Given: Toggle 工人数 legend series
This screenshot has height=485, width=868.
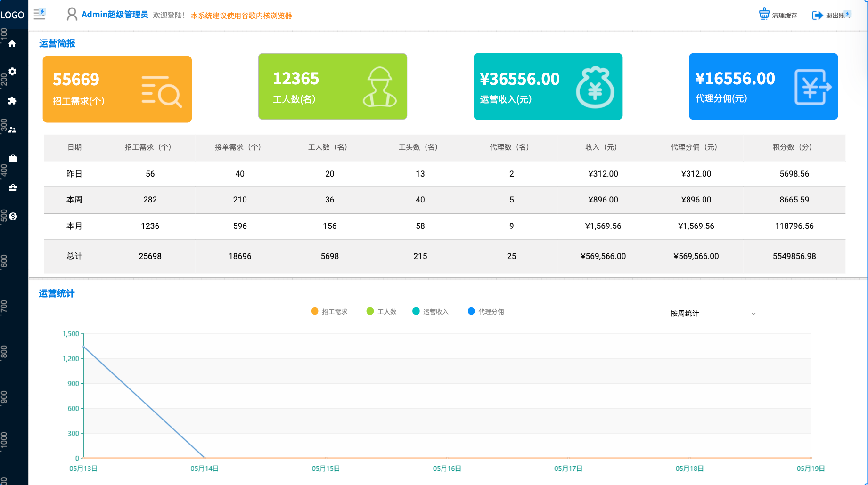Looking at the screenshot, I should coord(381,311).
